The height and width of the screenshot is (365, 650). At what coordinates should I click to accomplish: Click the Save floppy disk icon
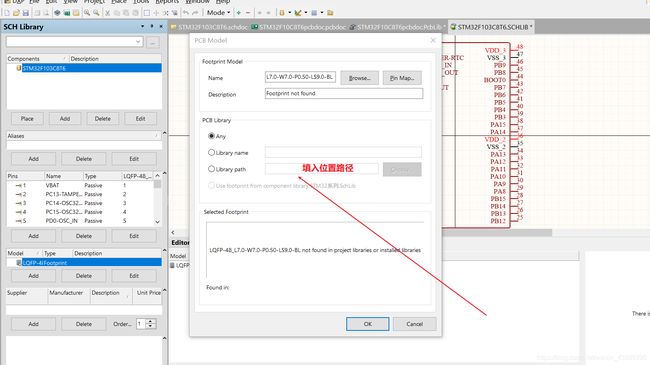(25, 13)
